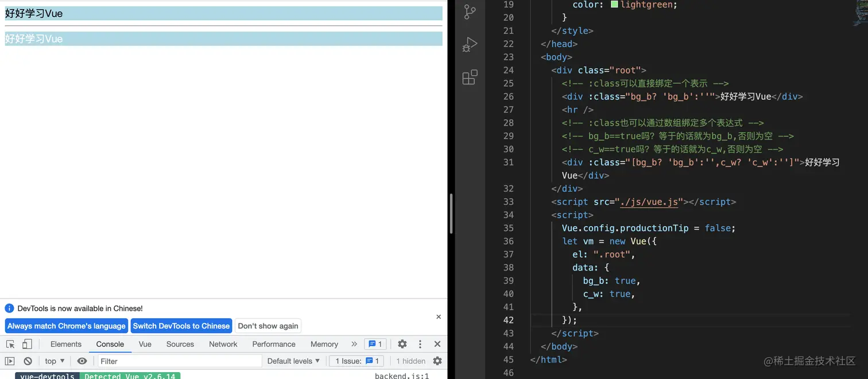Dismiss the DevTools language notification
This screenshot has height=379, width=868.
click(x=439, y=316)
